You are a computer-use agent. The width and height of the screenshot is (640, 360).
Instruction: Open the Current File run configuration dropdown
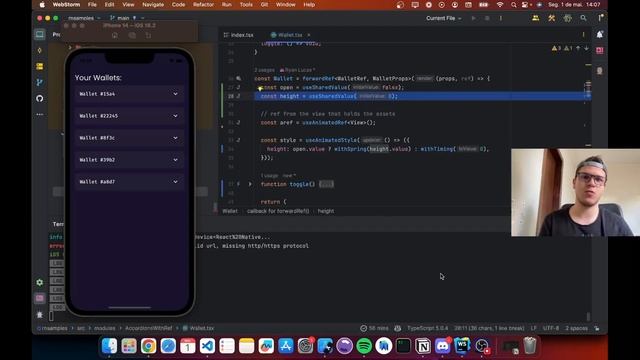coord(444,18)
